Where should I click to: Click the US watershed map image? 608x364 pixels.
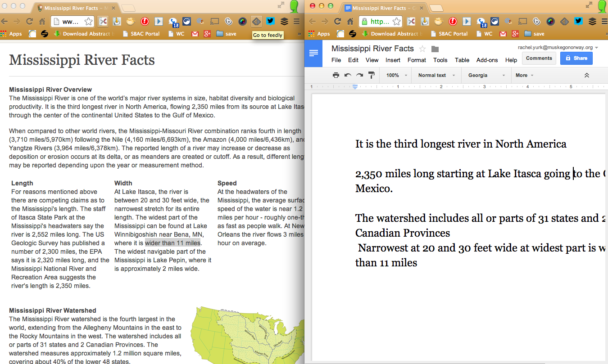click(x=248, y=335)
